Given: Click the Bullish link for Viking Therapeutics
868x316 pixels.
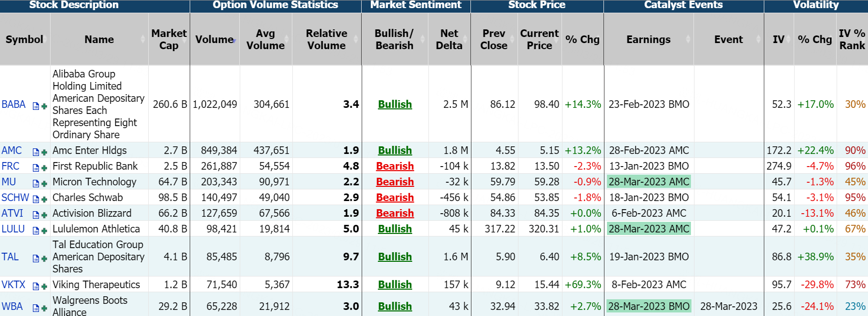Looking at the screenshot, I should pyautogui.click(x=395, y=285).
